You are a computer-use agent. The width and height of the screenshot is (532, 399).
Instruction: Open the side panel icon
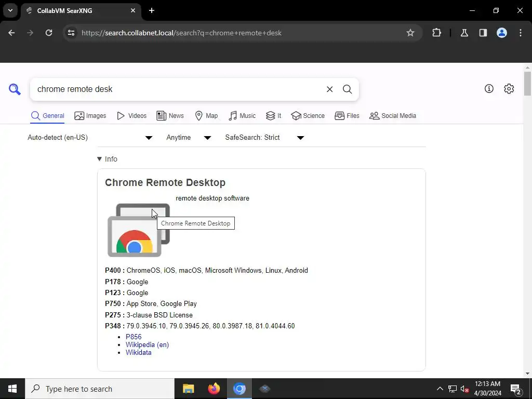point(483,33)
